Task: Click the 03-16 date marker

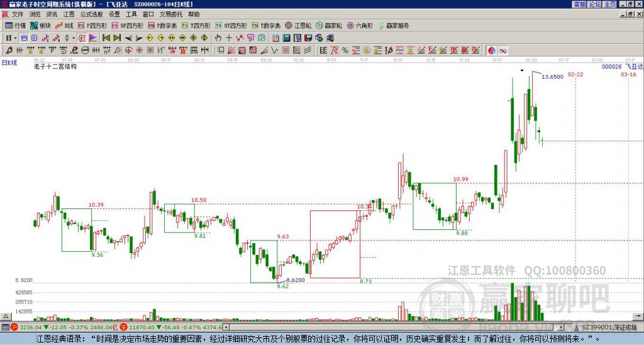Action: [628, 74]
